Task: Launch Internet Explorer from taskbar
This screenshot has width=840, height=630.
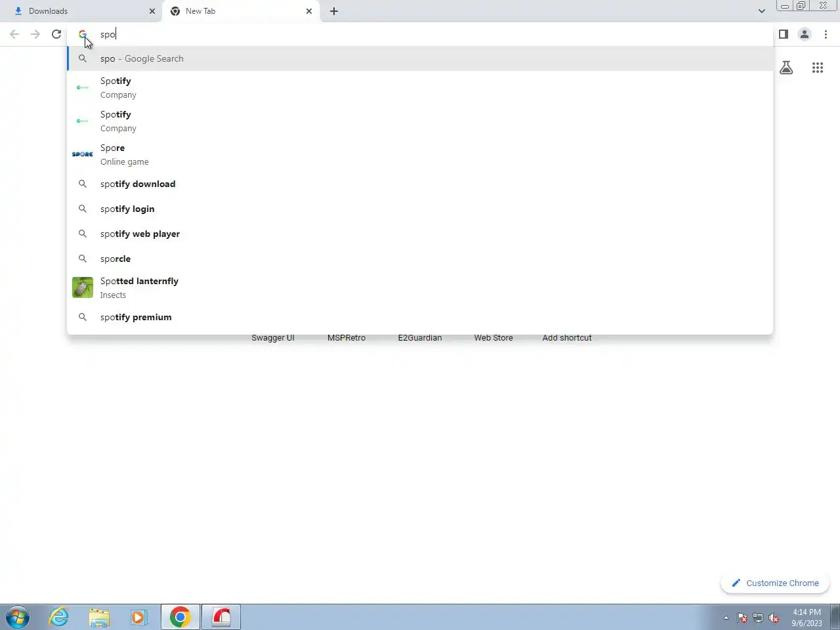Action: click(59, 617)
